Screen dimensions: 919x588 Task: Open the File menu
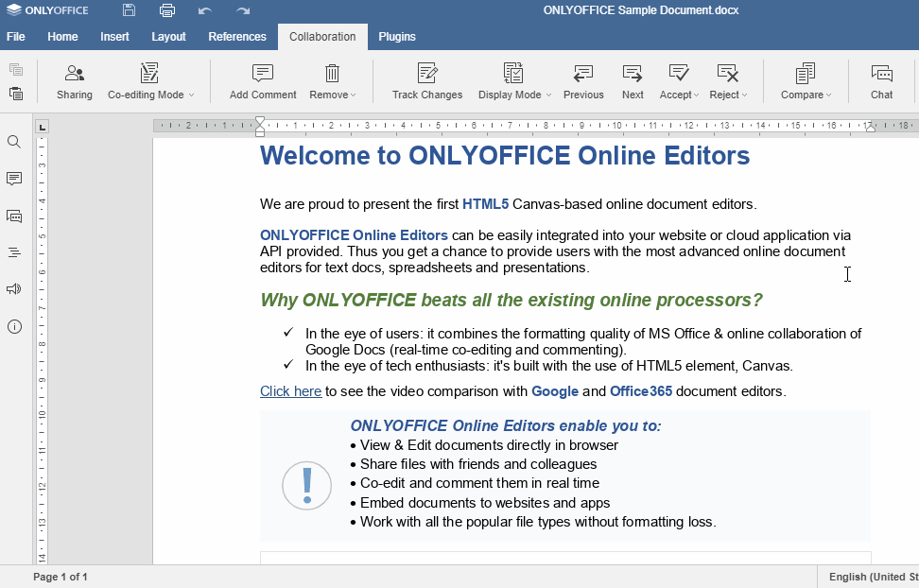(x=16, y=36)
